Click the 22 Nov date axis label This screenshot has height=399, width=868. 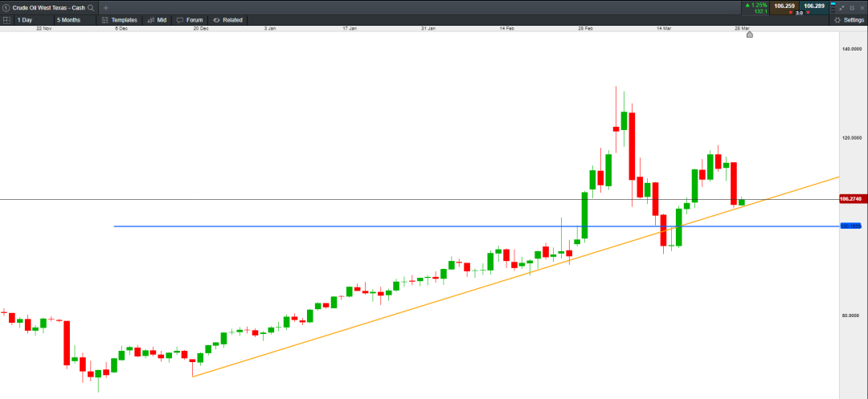pyautogui.click(x=44, y=28)
